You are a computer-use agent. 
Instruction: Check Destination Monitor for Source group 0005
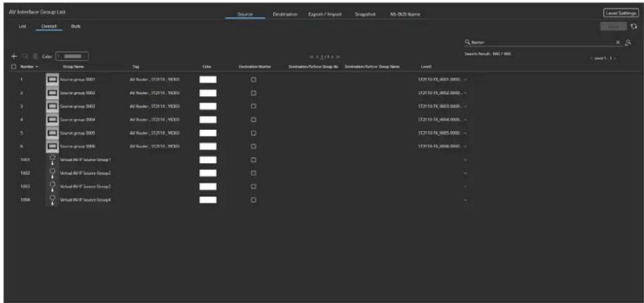(253, 133)
